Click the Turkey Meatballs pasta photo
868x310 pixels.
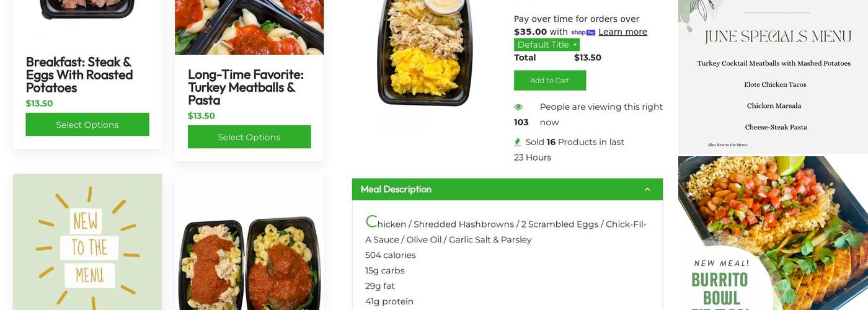[x=249, y=27]
